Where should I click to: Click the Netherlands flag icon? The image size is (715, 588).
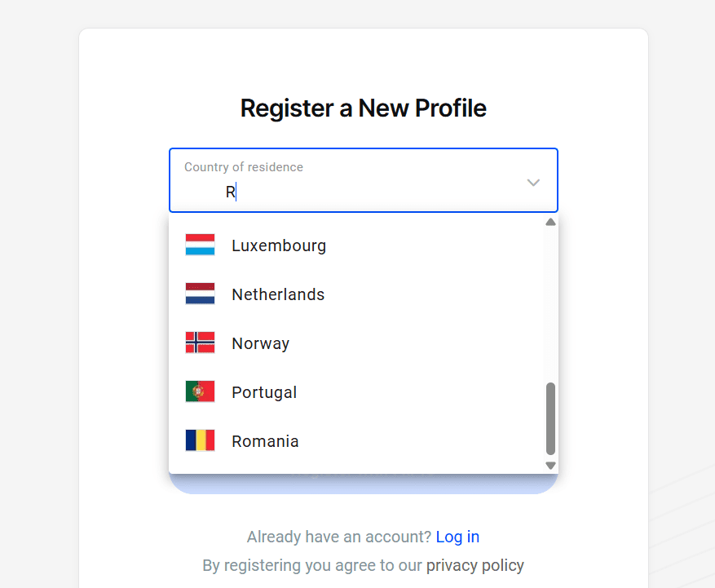(x=200, y=294)
